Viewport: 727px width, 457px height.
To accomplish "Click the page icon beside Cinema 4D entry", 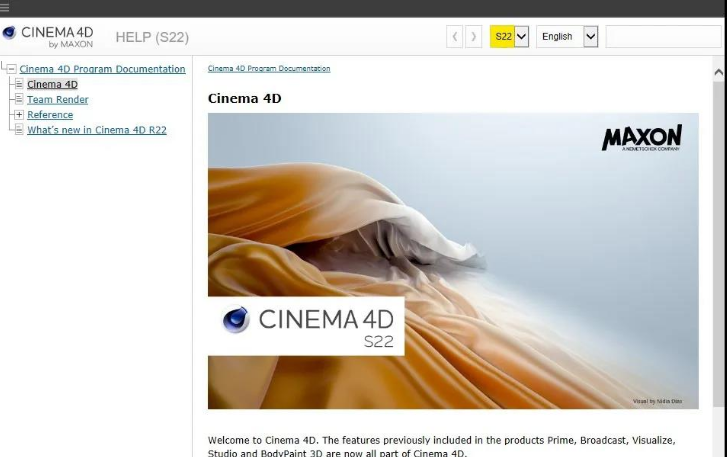I will click(x=19, y=84).
